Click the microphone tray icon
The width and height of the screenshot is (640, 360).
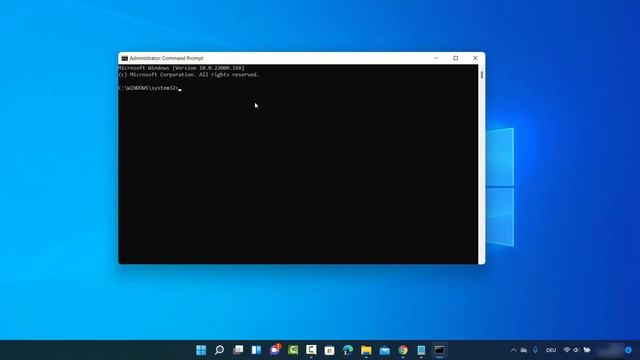(535, 350)
